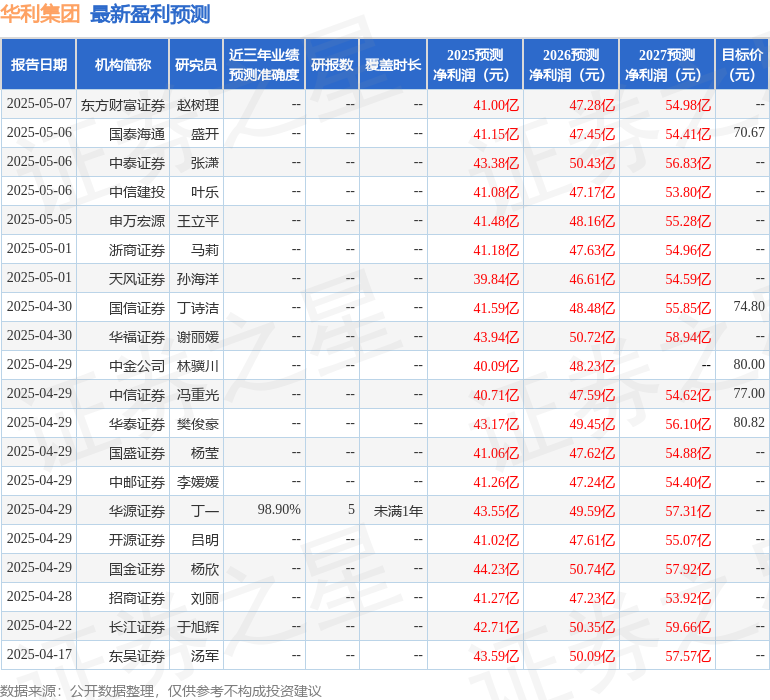Viewport: 770px width, 700px height.
Task: Click the 华利集团 title text
Action: coord(40,14)
